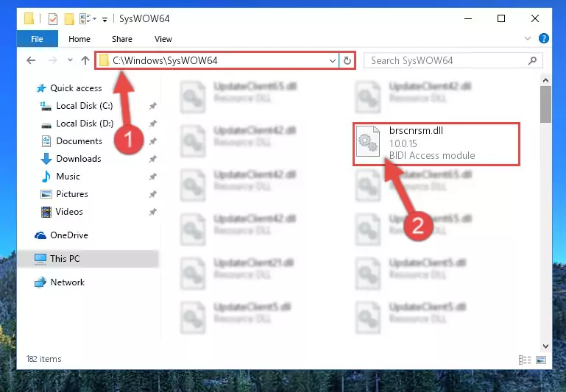Screen dimensions: 566x392
Task: Click pin icon beside Music
Action: click(153, 177)
